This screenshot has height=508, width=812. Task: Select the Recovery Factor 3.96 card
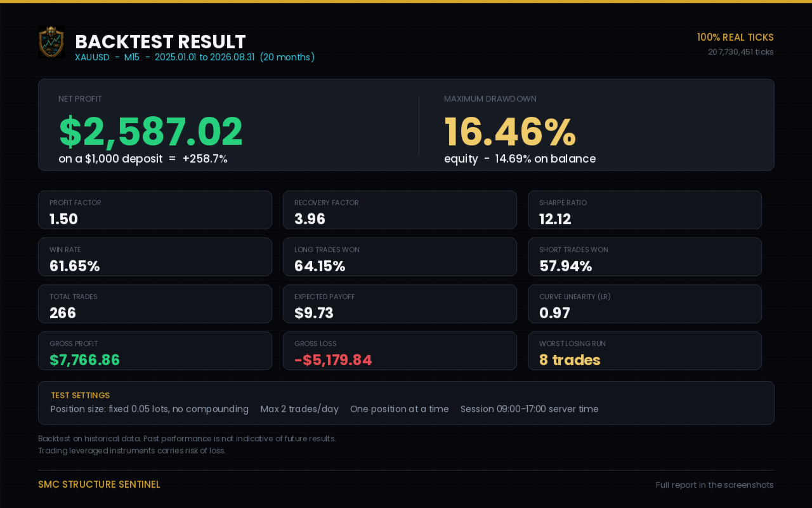click(400, 210)
